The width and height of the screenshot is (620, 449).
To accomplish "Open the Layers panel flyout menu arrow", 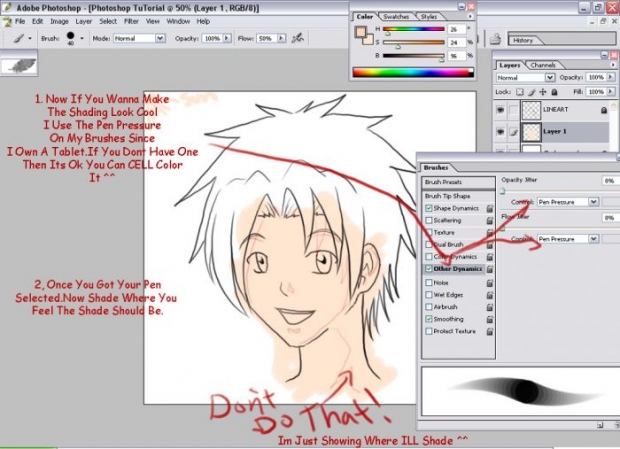I will [x=613, y=65].
